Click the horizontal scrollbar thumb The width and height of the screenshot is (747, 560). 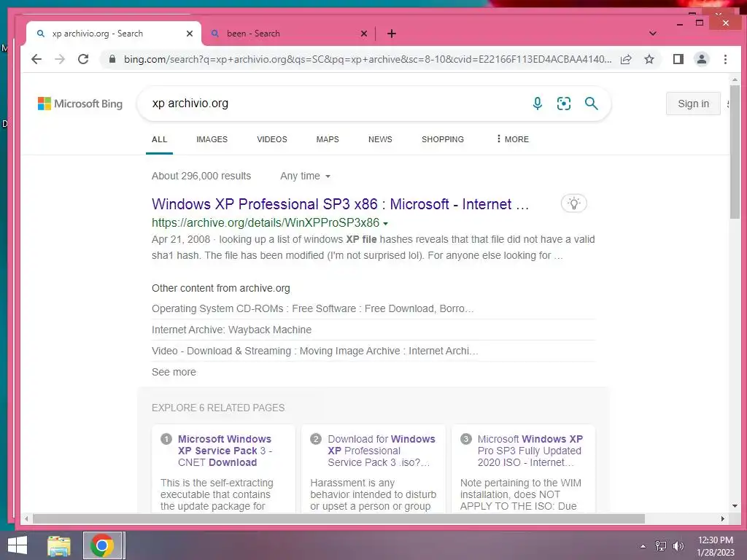click(x=338, y=518)
